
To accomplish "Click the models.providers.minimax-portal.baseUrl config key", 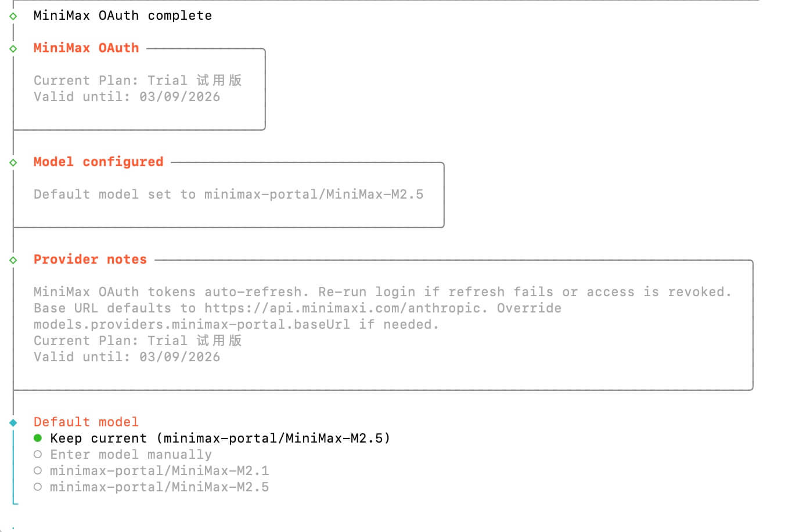I will [192, 325].
